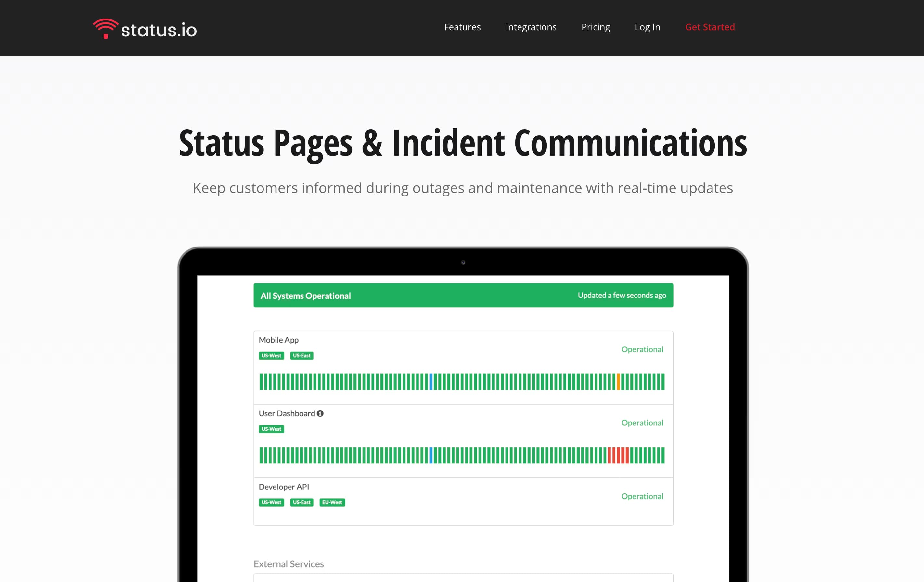
Task: Open the info icon next to User Dashboard
Action: click(321, 413)
